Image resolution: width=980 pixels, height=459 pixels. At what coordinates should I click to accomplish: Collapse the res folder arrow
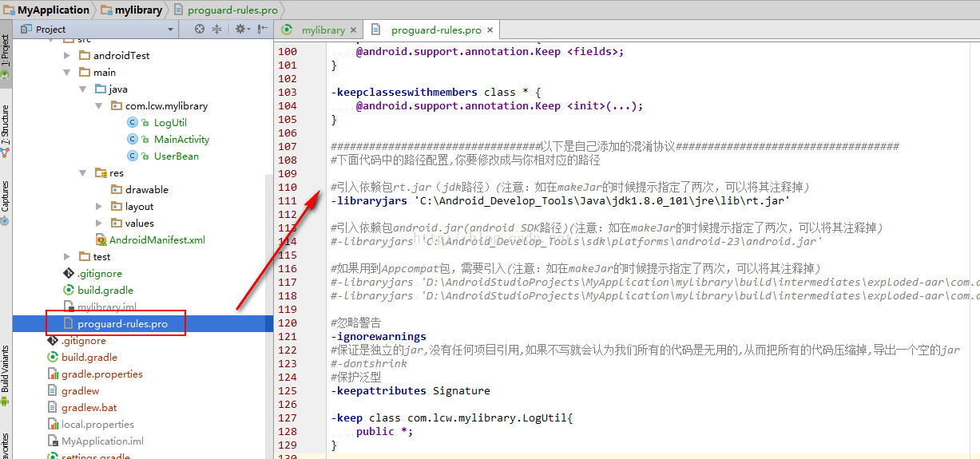(x=83, y=173)
